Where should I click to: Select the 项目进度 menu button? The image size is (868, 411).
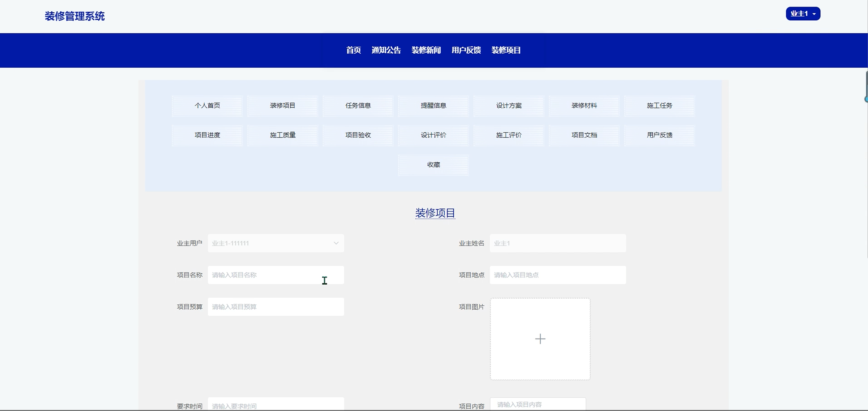(207, 135)
